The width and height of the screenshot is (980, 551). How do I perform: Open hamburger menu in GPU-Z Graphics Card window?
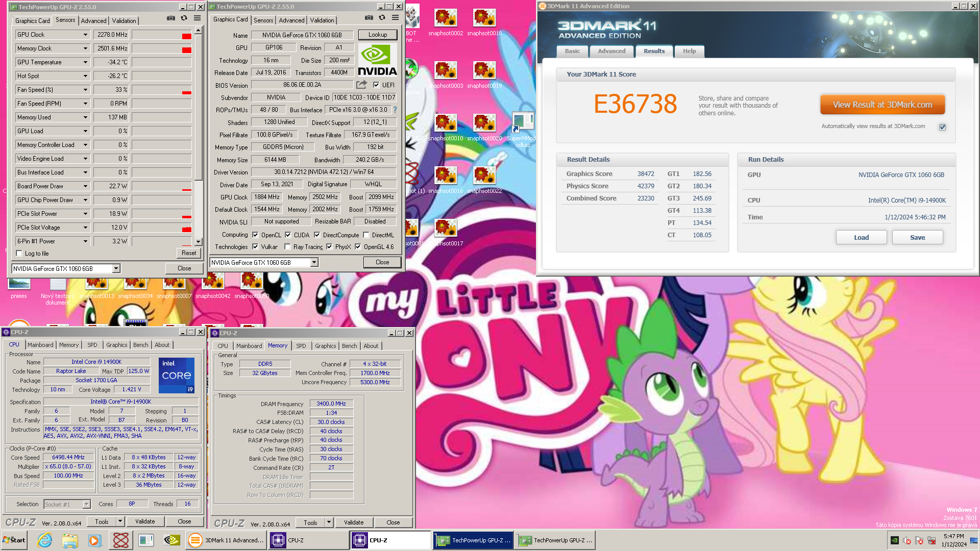click(x=395, y=18)
